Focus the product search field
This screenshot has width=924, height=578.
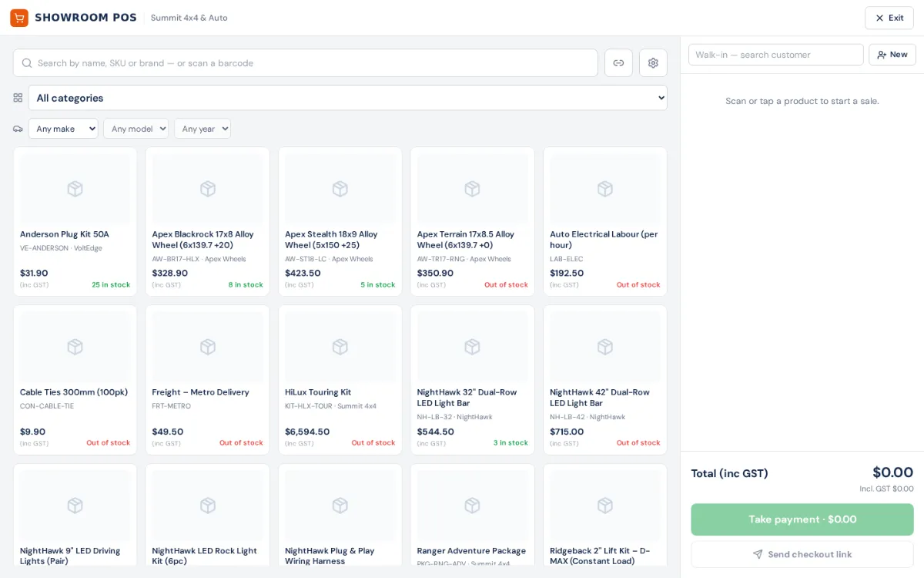306,63
